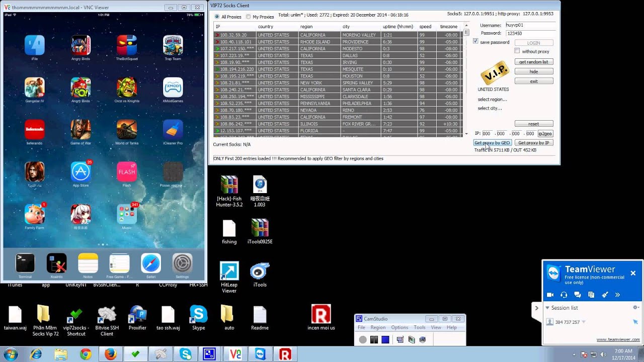This screenshot has height=362, width=644.
Task: Click the CamStudio pause button
Action: pyautogui.click(x=374, y=340)
